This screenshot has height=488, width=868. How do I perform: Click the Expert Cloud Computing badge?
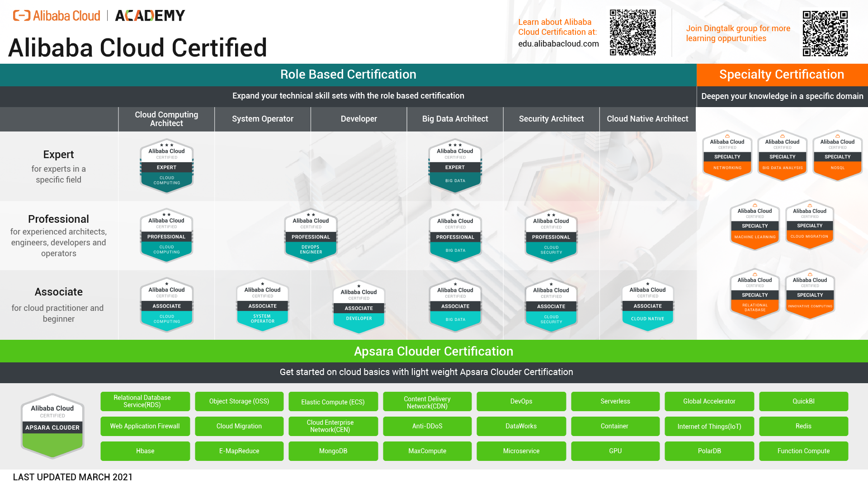tap(166, 166)
